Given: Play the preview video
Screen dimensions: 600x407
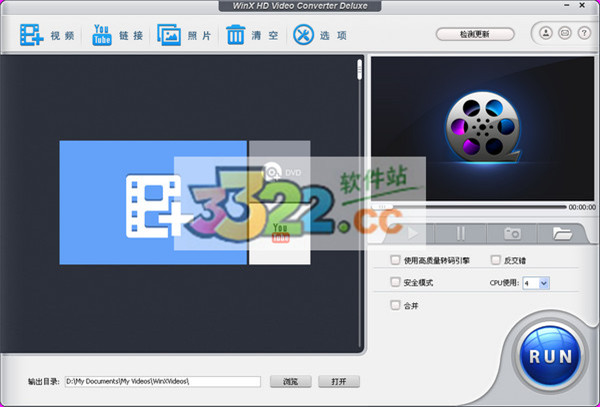Looking at the screenshot, I should point(412,233).
